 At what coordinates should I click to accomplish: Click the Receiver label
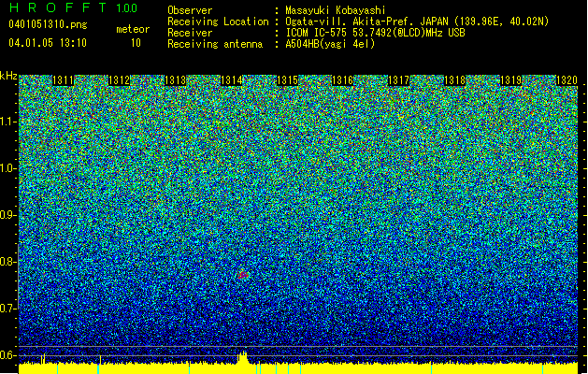click(x=190, y=33)
